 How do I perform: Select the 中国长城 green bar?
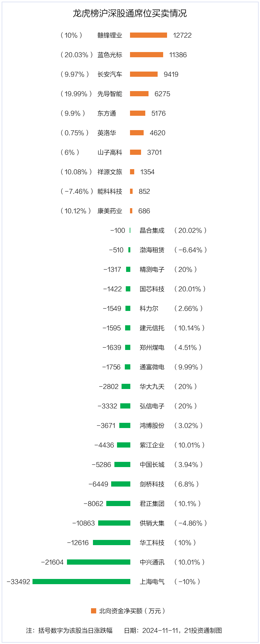122,464
